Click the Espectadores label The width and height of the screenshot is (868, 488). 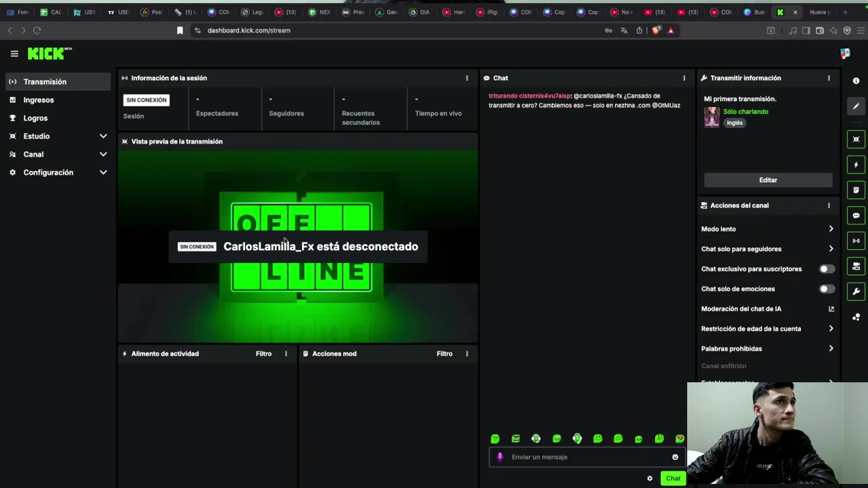[x=217, y=114]
